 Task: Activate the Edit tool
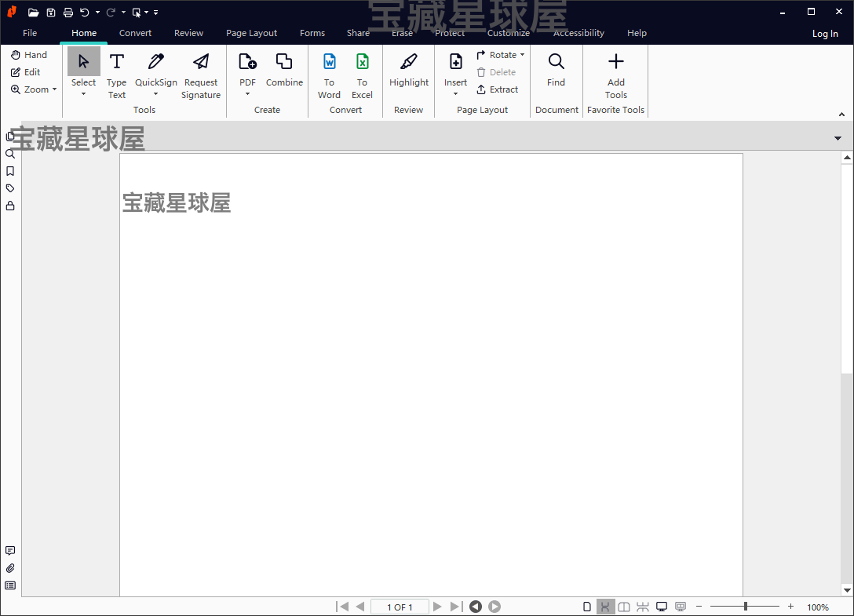point(26,72)
